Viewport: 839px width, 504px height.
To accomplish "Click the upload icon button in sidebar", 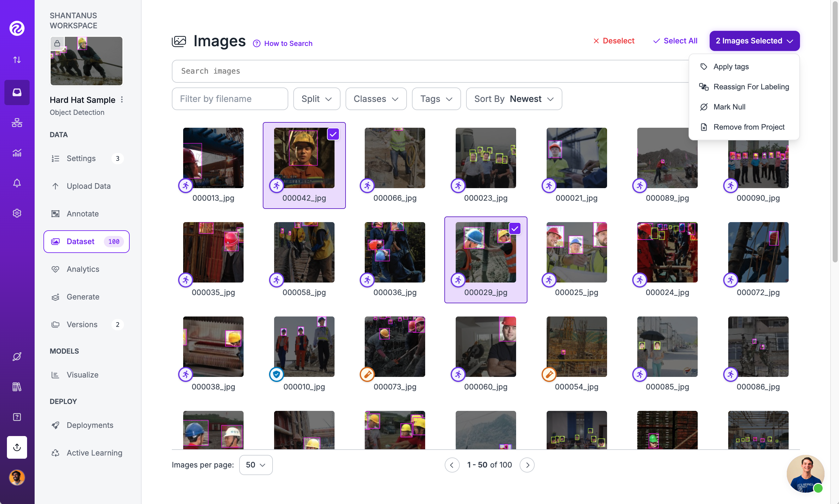I will pyautogui.click(x=17, y=447).
